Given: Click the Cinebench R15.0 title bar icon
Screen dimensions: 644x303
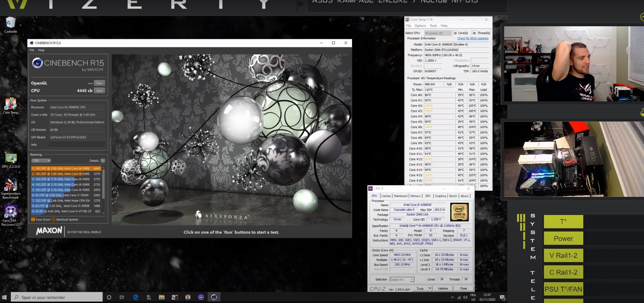Looking at the screenshot, I should (32, 43).
